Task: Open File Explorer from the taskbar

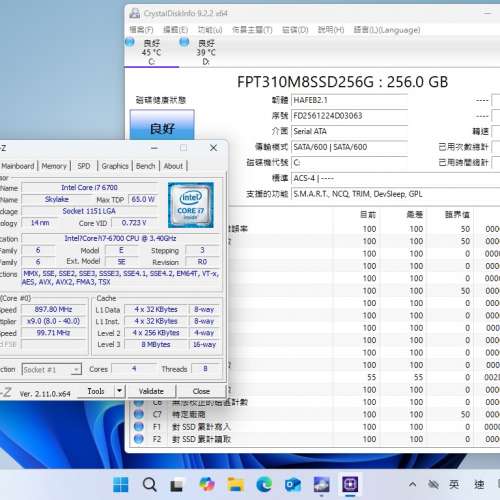Action: [x=236, y=484]
